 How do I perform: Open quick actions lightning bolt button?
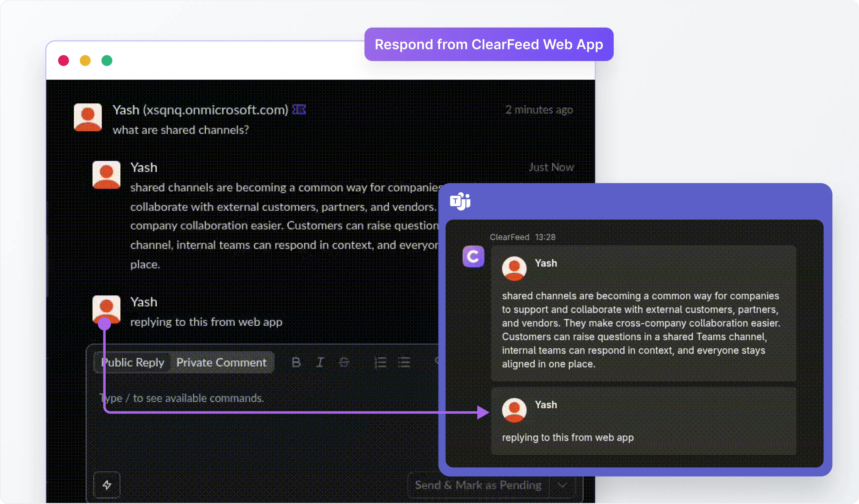tap(107, 485)
